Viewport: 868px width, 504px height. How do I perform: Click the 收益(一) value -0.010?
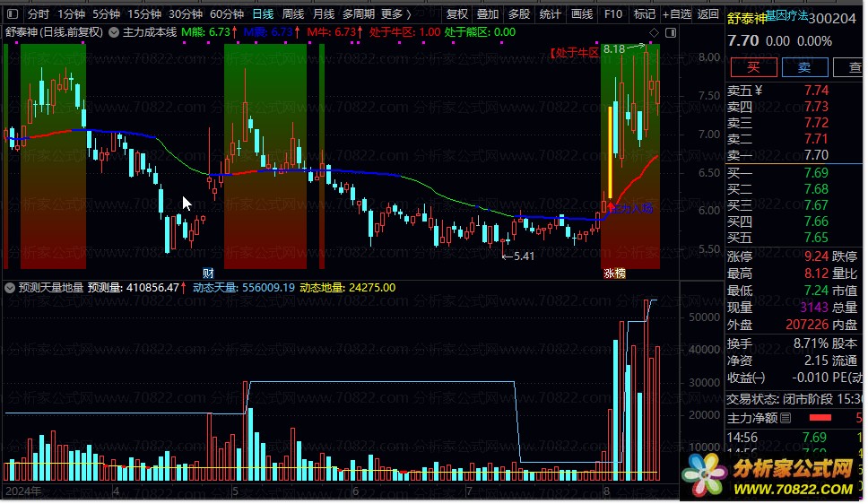coord(810,378)
